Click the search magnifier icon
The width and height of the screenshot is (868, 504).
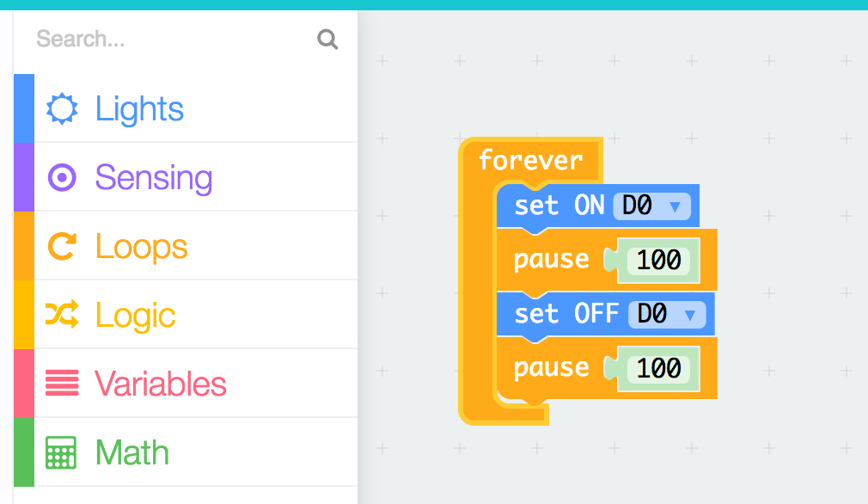327,40
